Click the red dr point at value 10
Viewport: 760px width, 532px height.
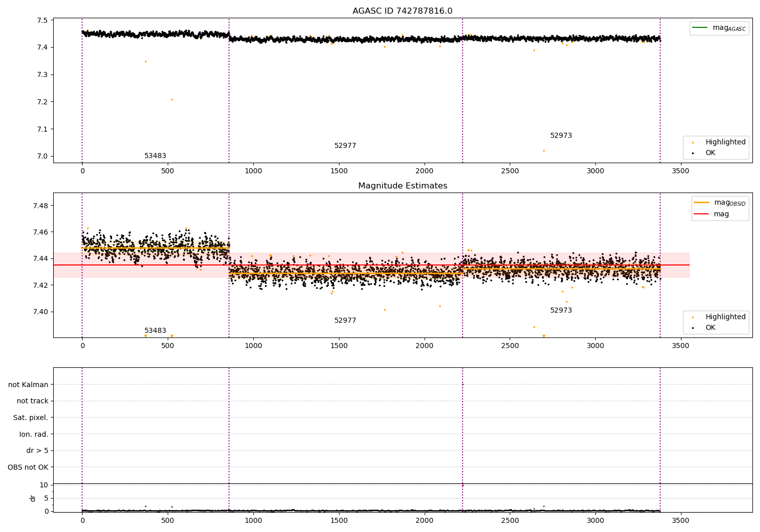[463, 485]
